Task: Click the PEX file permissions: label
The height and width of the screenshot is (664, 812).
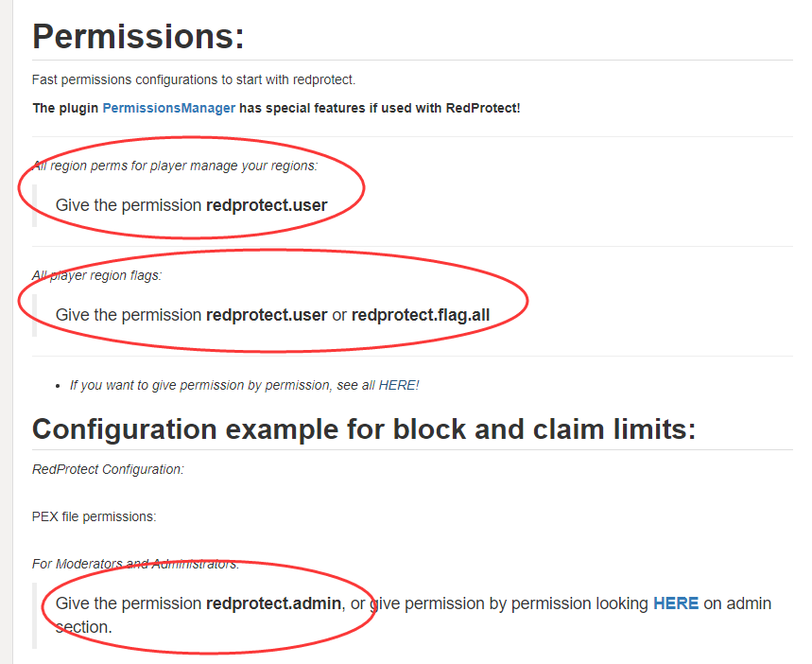Action: coord(95,516)
